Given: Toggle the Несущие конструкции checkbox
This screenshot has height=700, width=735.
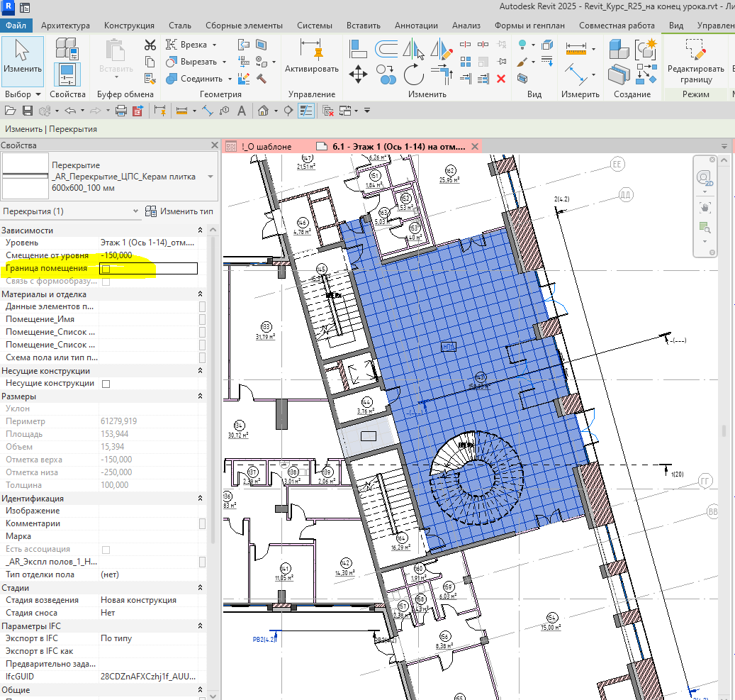Looking at the screenshot, I should [106, 384].
